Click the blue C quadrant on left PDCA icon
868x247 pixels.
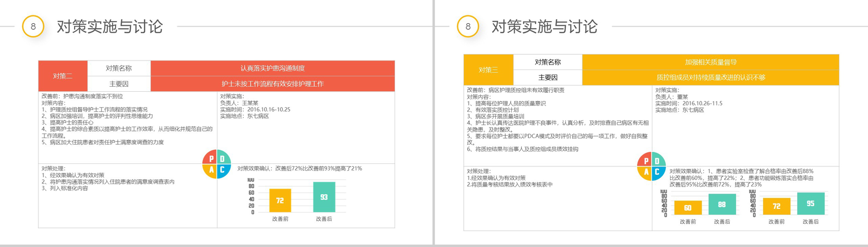click(x=224, y=171)
